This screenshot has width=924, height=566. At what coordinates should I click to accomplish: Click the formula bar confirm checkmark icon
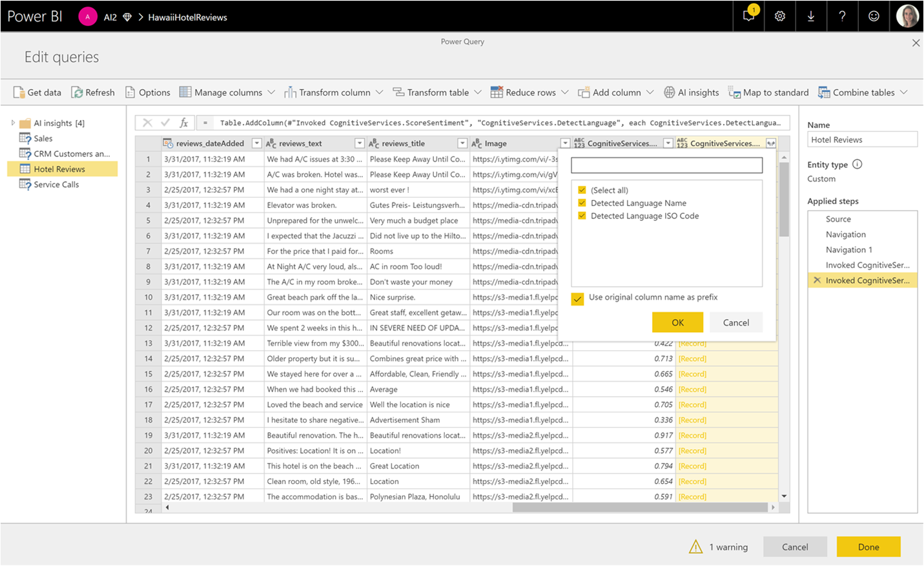tap(165, 123)
